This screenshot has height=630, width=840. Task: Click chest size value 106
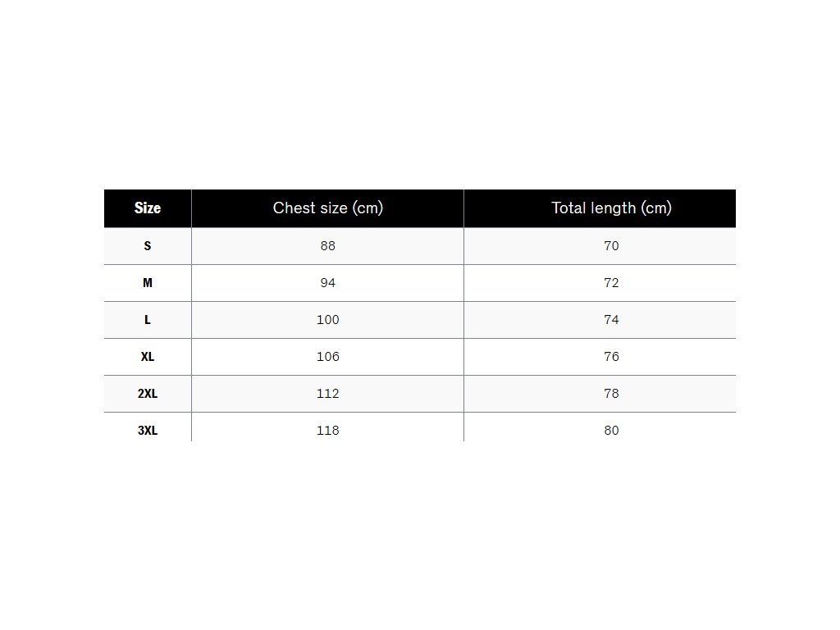coord(328,357)
